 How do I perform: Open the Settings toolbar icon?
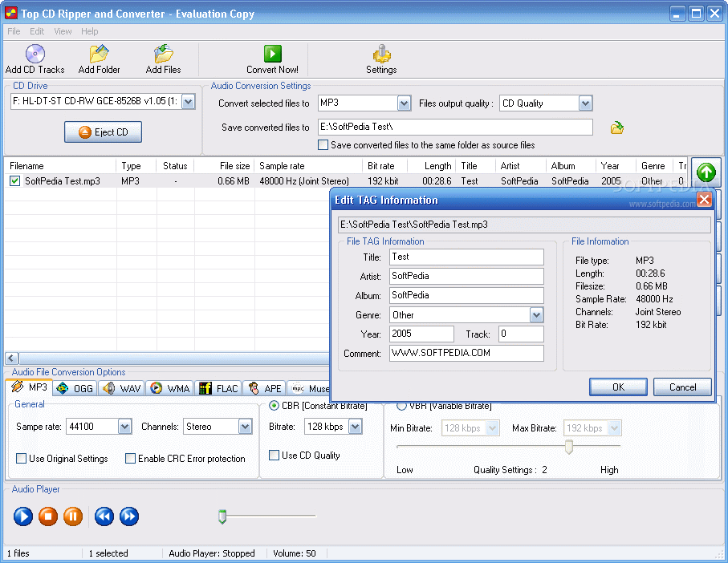(381, 54)
